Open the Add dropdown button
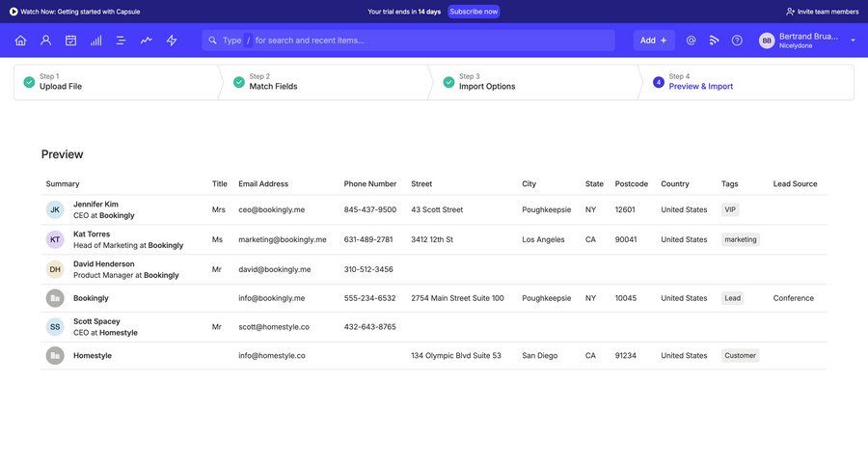Screen dimensions: 868x467 click(654, 41)
